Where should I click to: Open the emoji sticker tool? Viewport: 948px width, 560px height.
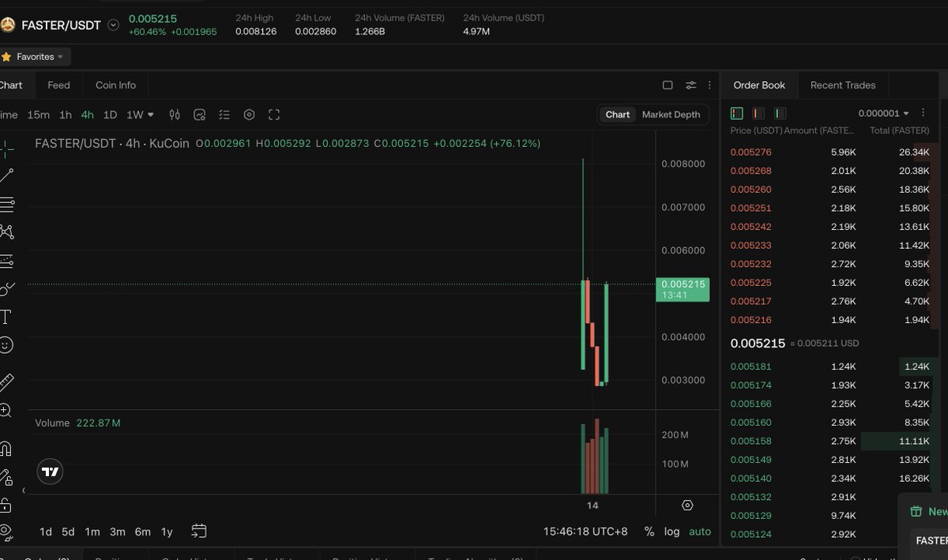click(x=6, y=345)
